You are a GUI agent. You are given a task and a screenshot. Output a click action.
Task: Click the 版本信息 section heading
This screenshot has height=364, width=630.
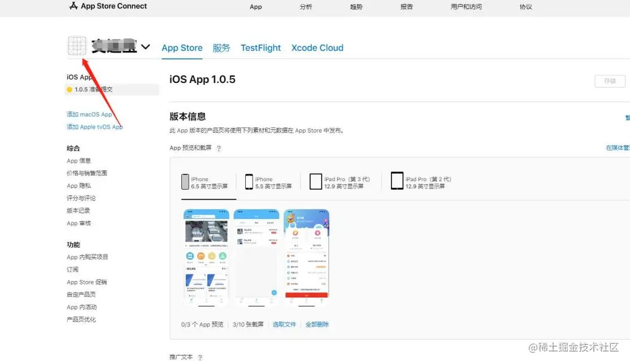pyautogui.click(x=188, y=116)
